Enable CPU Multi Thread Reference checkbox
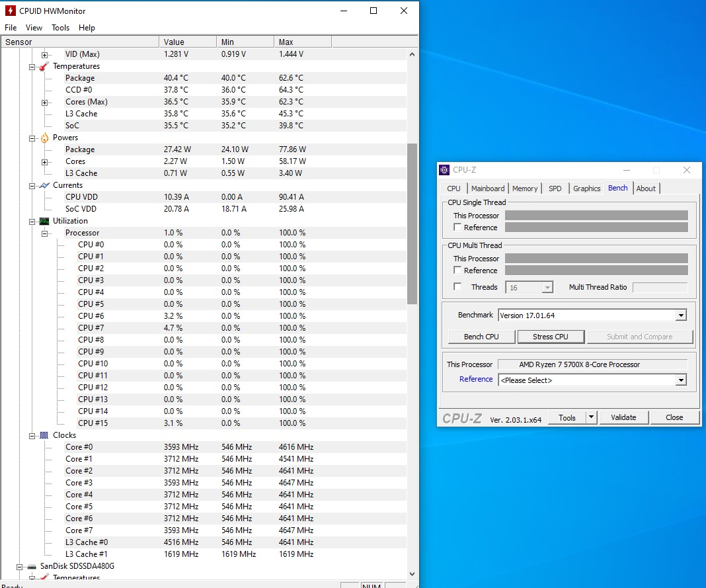The image size is (706, 588). (457, 270)
